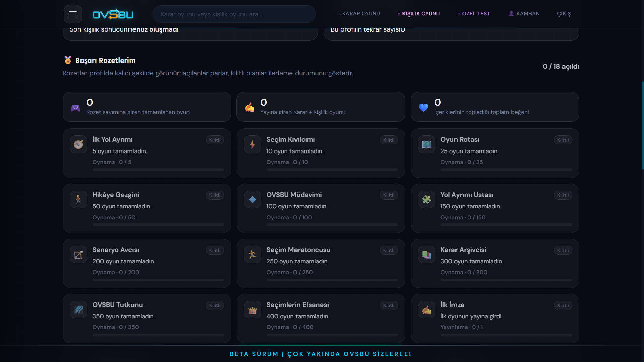Click the '0 / 18 açıldı' counter

[x=561, y=66]
